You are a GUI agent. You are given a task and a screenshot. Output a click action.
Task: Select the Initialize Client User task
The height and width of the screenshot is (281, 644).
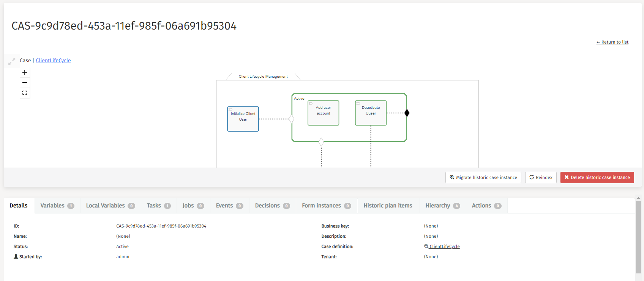point(243,119)
